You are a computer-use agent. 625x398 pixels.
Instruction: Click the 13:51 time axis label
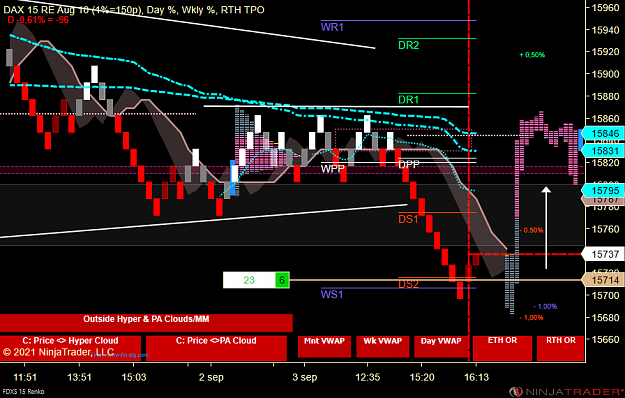[x=79, y=377]
